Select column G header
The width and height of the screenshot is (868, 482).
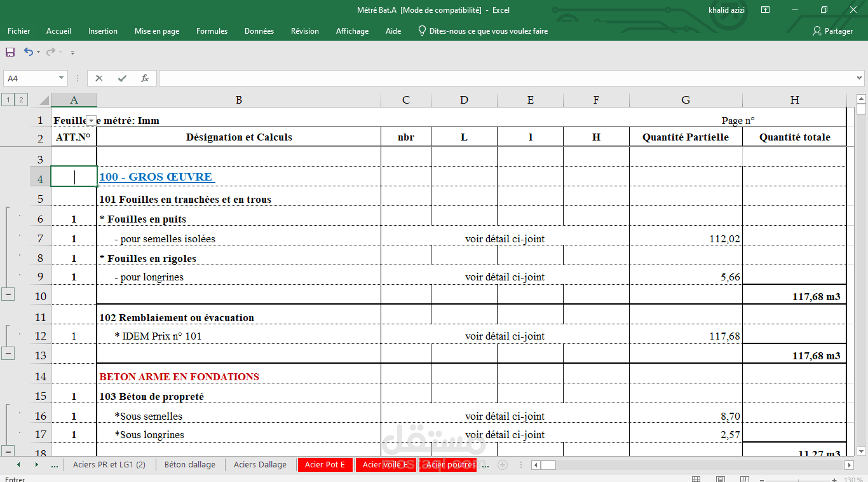pyautogui.click(x=686, y=100)
